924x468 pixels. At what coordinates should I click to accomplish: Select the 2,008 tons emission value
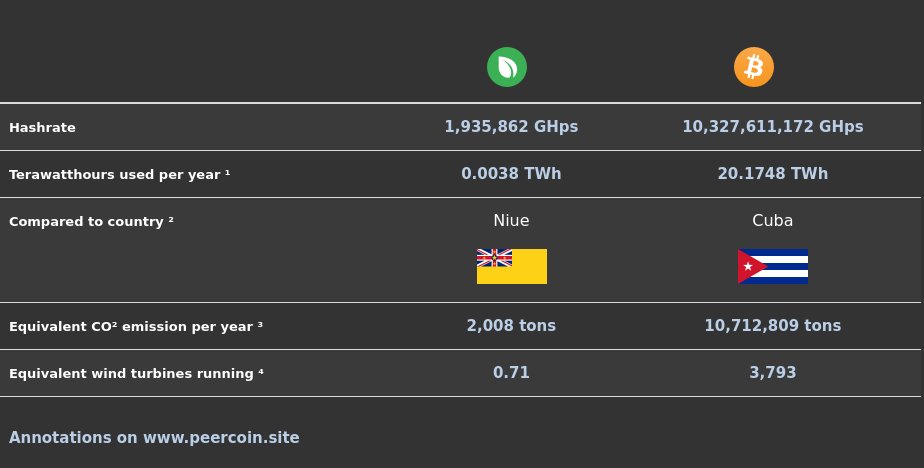511,325
